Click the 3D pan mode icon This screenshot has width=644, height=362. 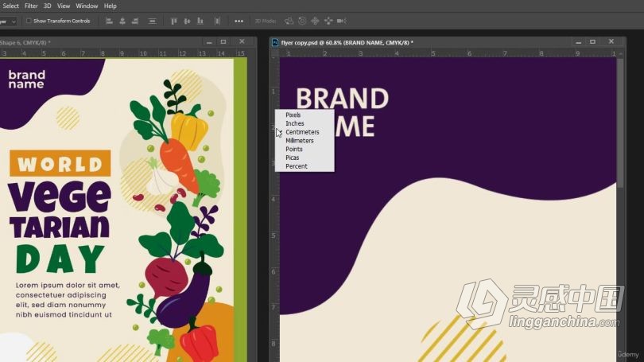[x=315, y=21]
